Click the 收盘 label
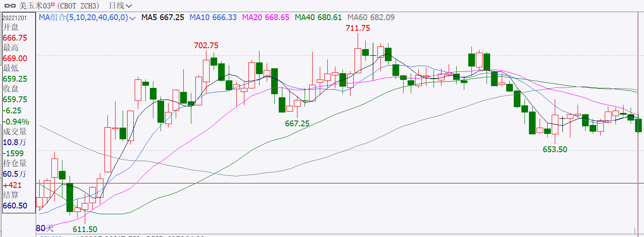The image size is (644, 237). 11,89
